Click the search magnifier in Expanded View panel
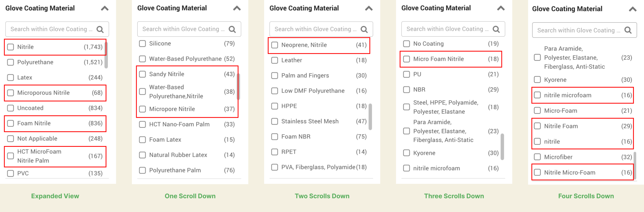The width and height of the screenshot is (644, 212). [x=100, y=29]
